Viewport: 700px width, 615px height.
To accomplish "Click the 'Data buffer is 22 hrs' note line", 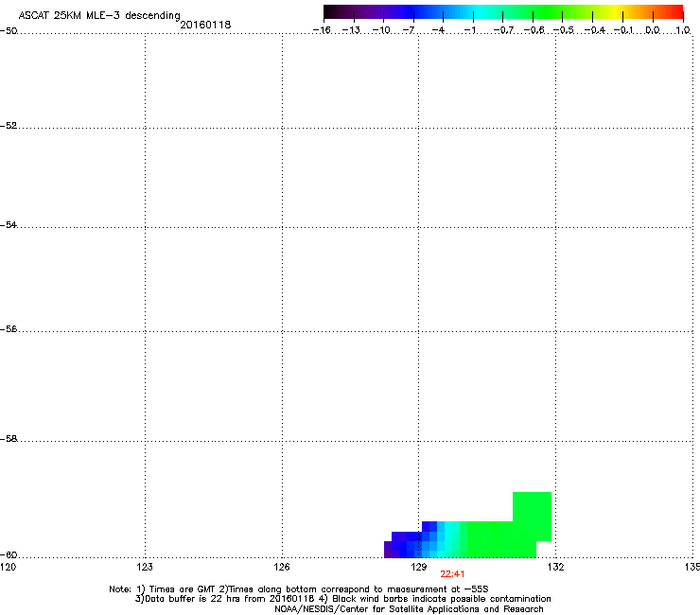I will (x=342, y=599).
